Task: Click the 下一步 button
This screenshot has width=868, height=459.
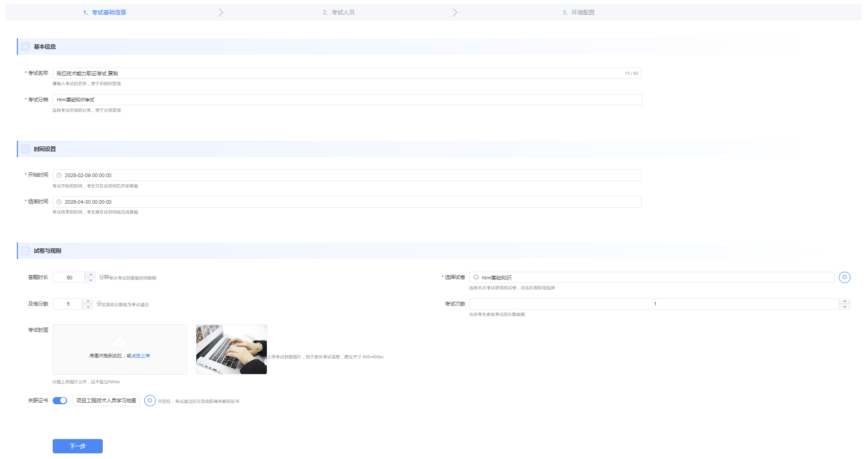Action: tap(78, 446)
